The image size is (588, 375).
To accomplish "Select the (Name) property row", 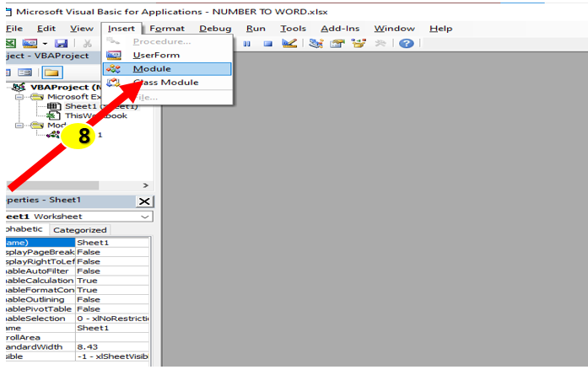I will click(x=40, y=243).
